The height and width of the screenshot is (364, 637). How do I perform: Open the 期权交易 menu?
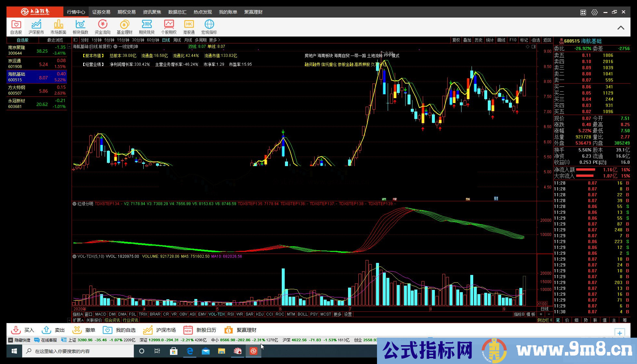[x=126, y=12]
